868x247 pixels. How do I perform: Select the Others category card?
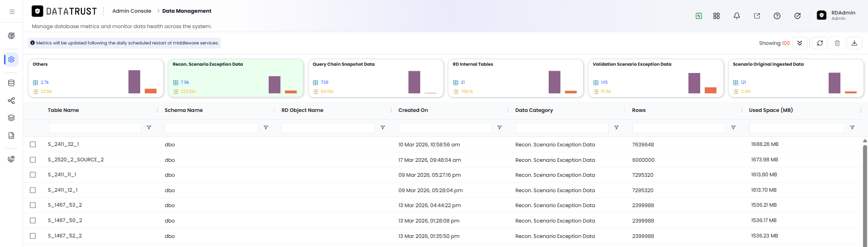click(x=96, y=78)
